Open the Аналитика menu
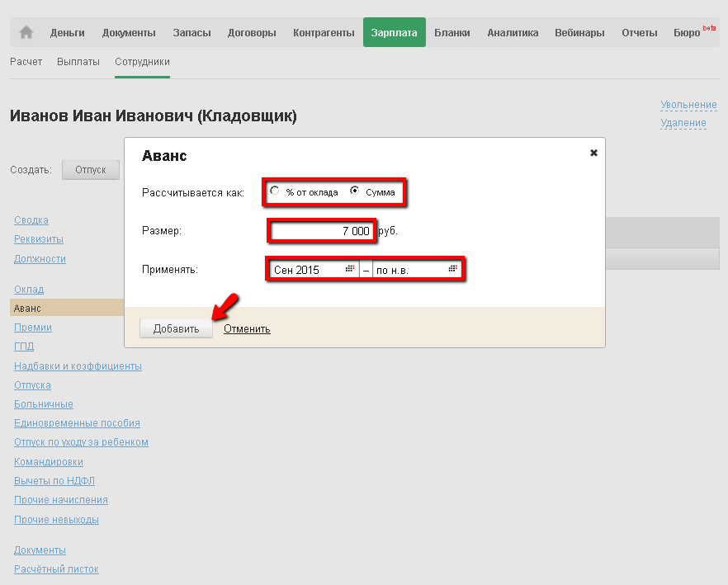 (x=513, y=32)
